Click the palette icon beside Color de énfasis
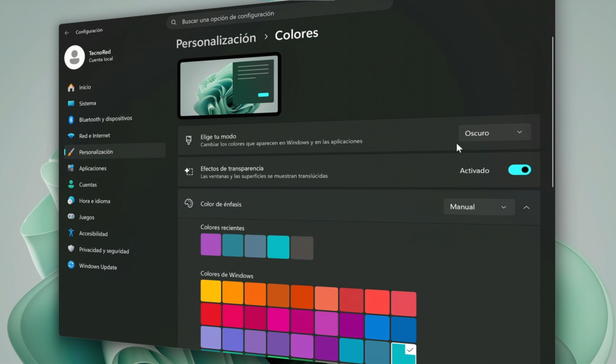Image resolution: width=616 pixels, height=364 pixels. pos(189,203)
